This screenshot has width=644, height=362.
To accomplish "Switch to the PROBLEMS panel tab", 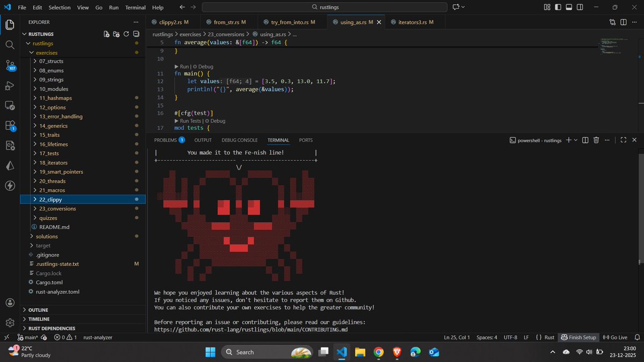I will [x=170, y=140].
